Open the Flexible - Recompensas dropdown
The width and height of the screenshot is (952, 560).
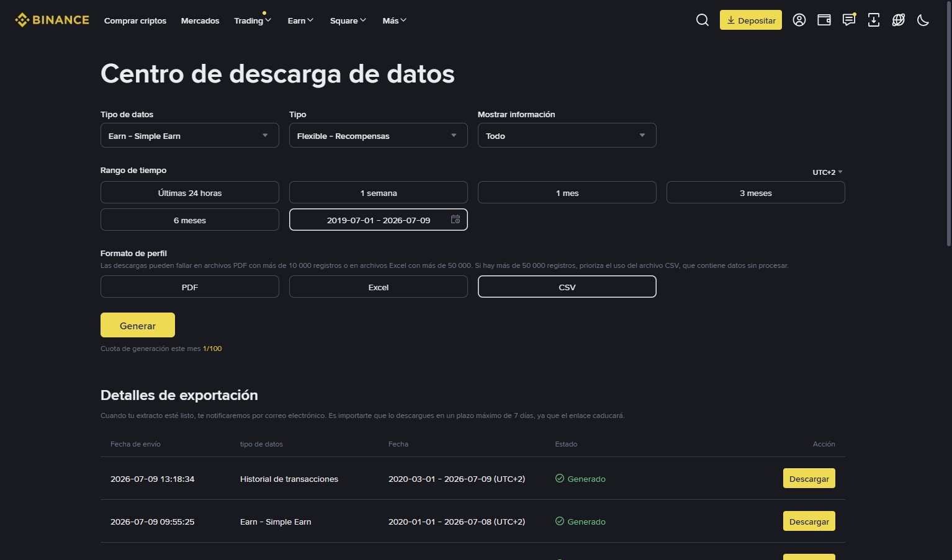[379, 135]
